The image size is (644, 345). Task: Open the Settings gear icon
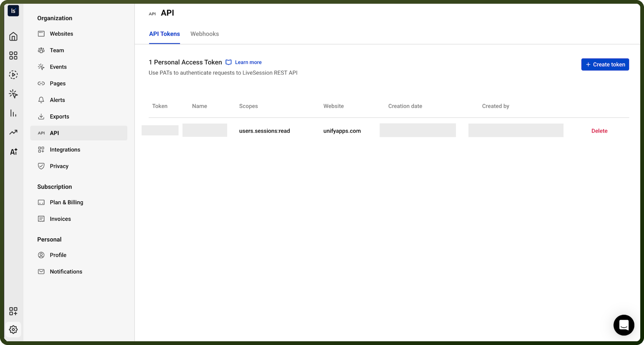[x=13, y=329]
